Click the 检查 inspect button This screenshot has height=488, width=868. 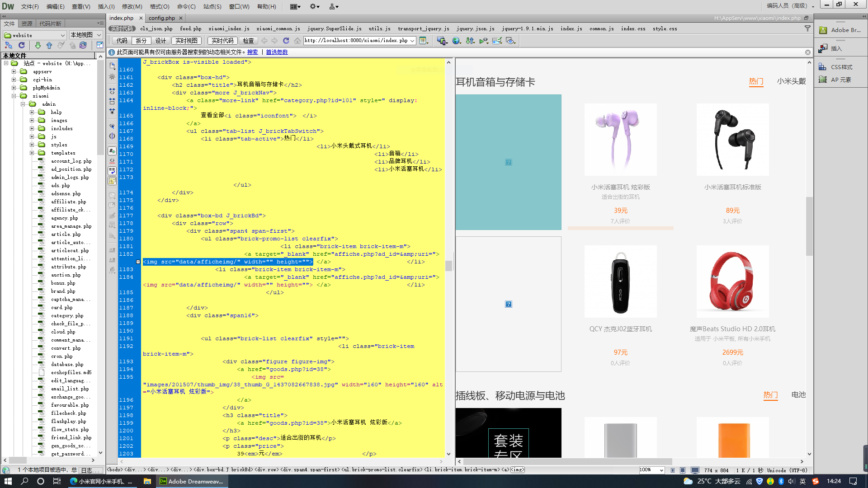click(x=248, y=41)
